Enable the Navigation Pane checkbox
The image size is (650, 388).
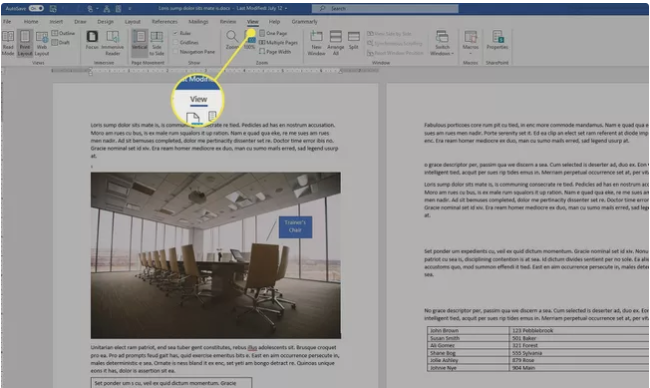(194, 52)
